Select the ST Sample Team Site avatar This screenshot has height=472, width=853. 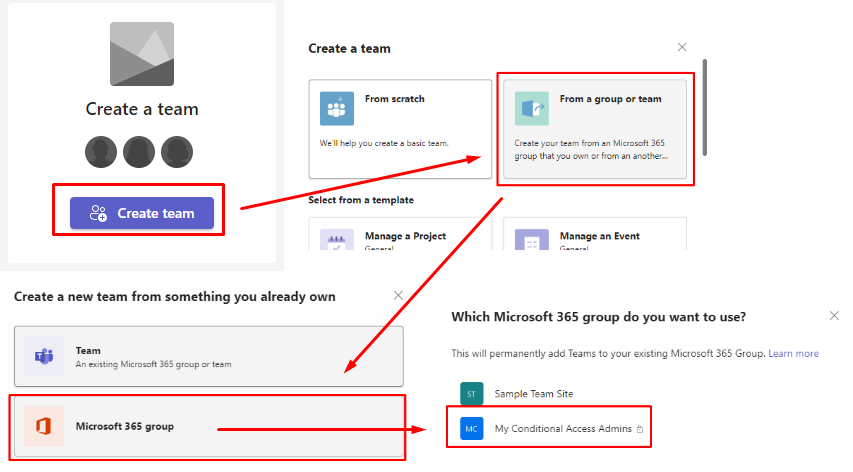click(471, 394)
